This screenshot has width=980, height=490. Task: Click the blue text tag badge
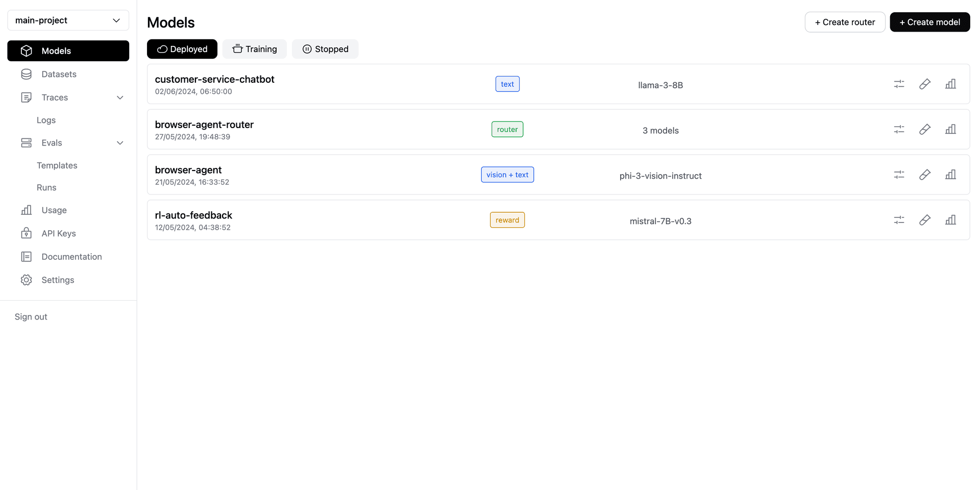[x=507, y=84]
